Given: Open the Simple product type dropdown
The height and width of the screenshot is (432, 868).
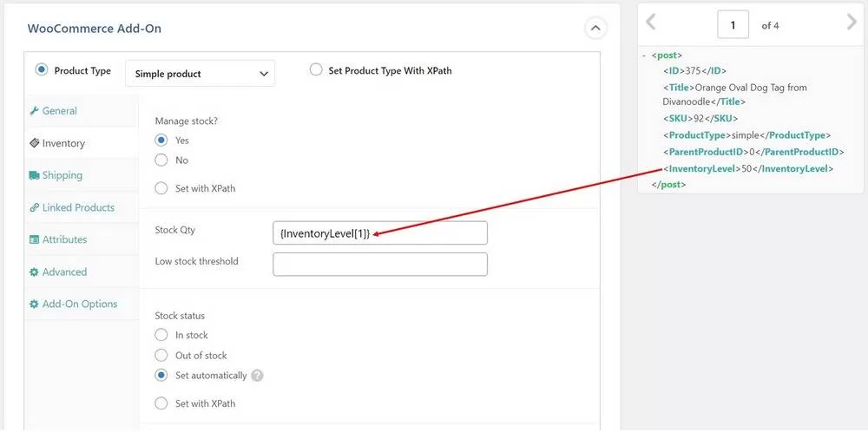Looking at the screenshot, I should click(201, 74).
